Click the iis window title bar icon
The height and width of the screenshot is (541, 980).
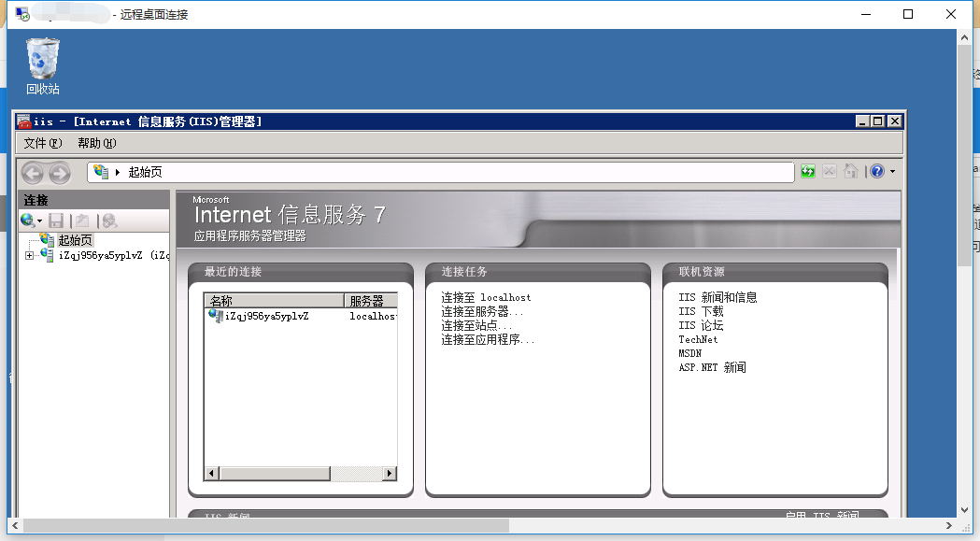(x=23, y=121)
